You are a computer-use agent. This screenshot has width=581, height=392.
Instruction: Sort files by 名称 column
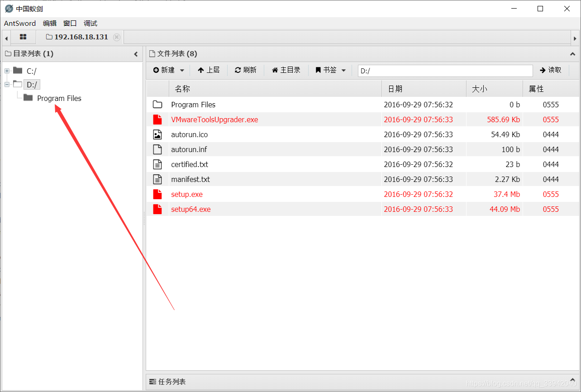click(x=275, y=89)
